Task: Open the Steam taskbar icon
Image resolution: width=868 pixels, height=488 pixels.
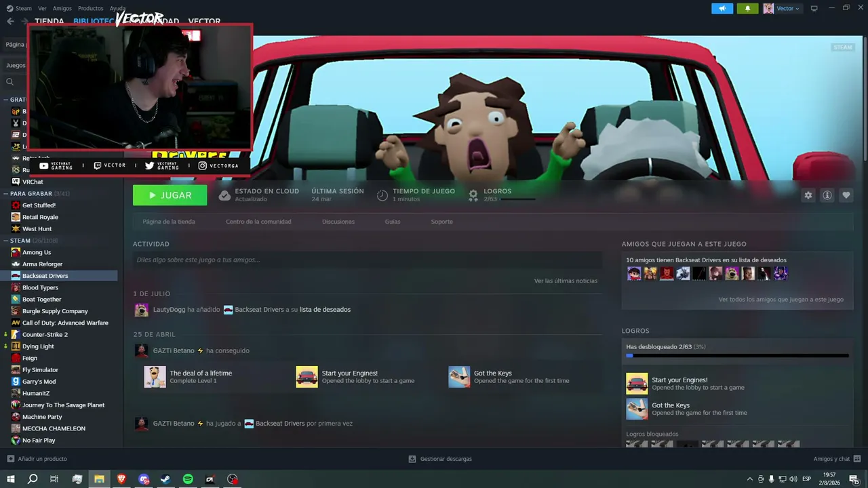Action: [165, 479]
